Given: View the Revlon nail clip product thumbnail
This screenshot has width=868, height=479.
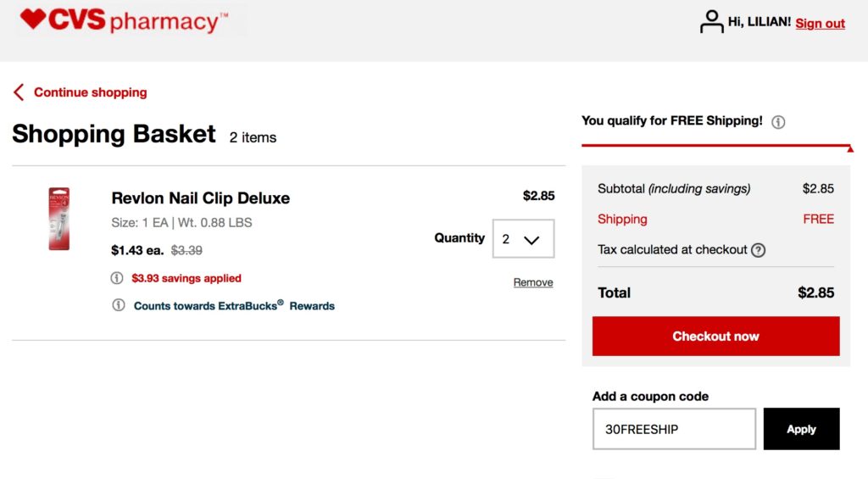Looking at the screenshot, I should pos(59,219).
